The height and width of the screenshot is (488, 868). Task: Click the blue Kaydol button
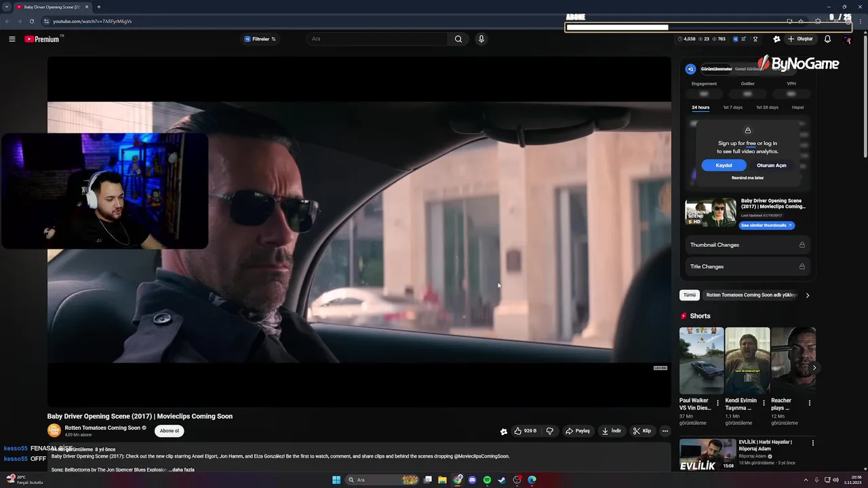[x=724, y=165]
